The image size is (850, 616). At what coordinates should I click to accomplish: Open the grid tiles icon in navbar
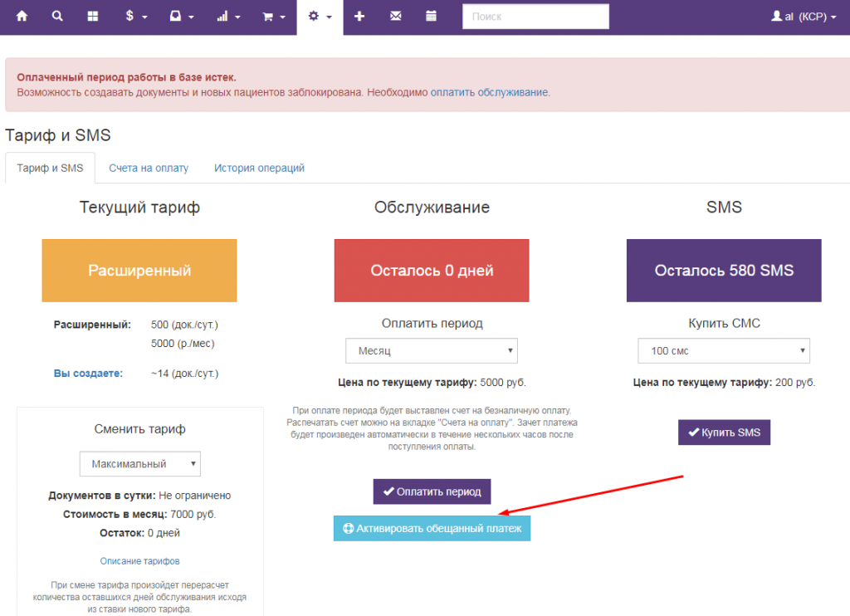pos(93,17)
